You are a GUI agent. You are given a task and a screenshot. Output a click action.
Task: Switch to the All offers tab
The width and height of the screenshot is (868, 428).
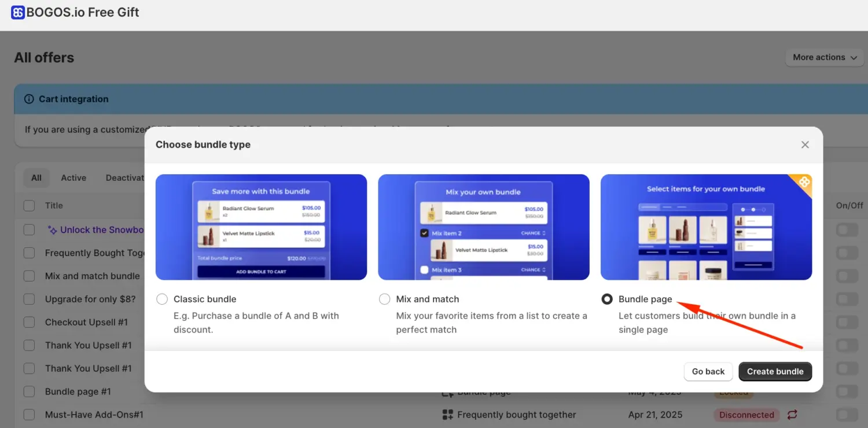tap(36, 178)
